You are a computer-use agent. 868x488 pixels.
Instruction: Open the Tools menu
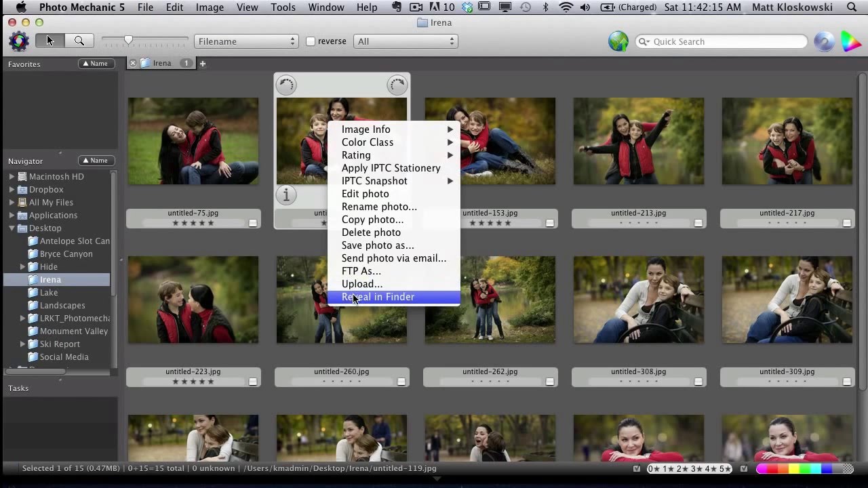[x=283, y=7]
